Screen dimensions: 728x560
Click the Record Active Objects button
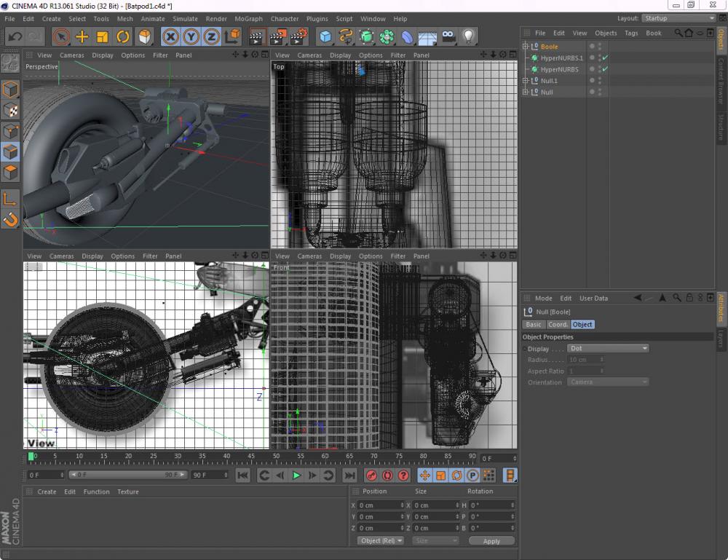tap(371, 476)
